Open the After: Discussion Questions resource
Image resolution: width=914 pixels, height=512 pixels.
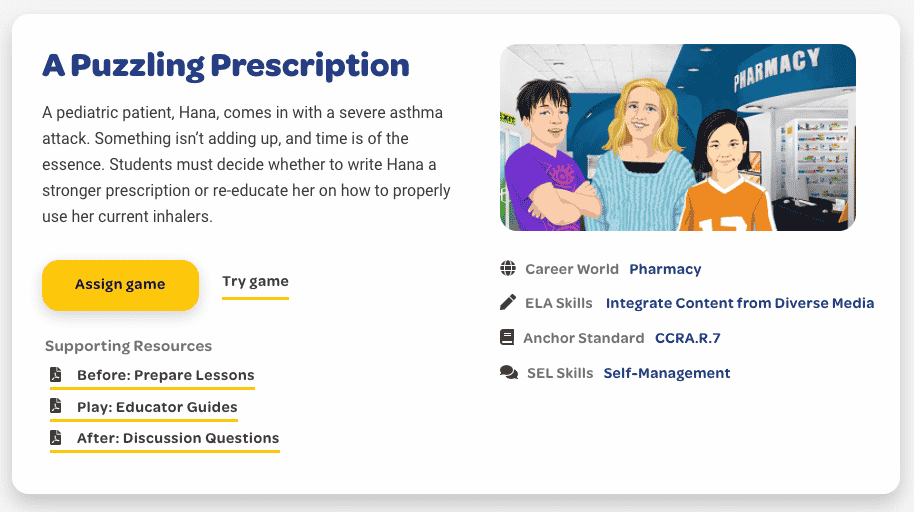(178, 438)
